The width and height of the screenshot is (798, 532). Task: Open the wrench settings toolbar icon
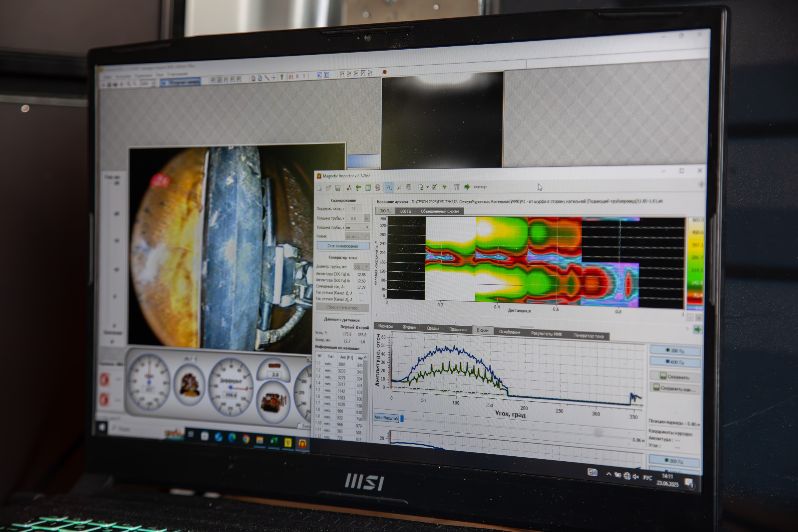[457, 187]
